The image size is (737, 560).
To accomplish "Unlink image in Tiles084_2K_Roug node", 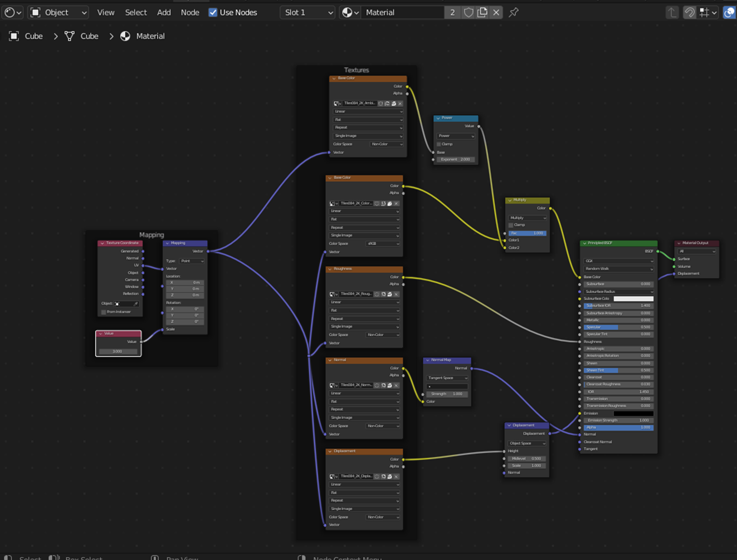I will [x=396, y=294].
